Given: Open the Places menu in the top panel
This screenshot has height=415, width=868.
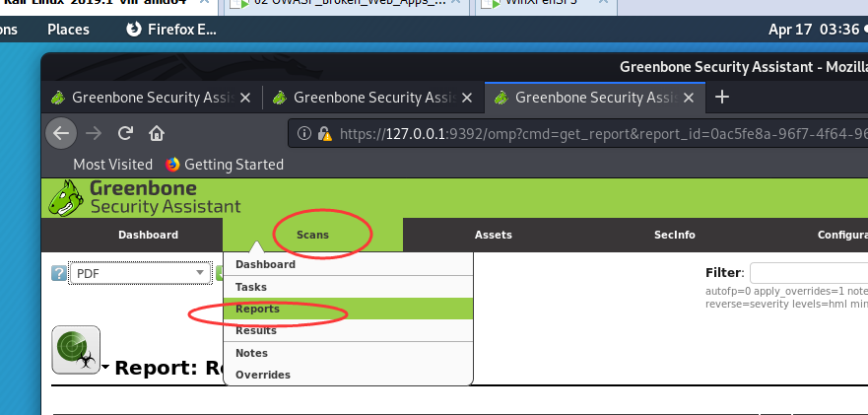Looking at the screenshot, I should point(68,30).
